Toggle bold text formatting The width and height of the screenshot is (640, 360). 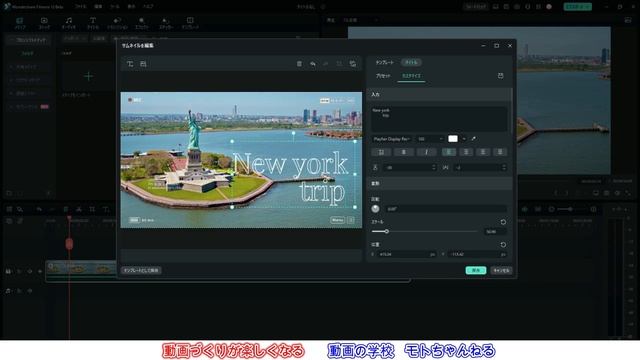[404, 152]
